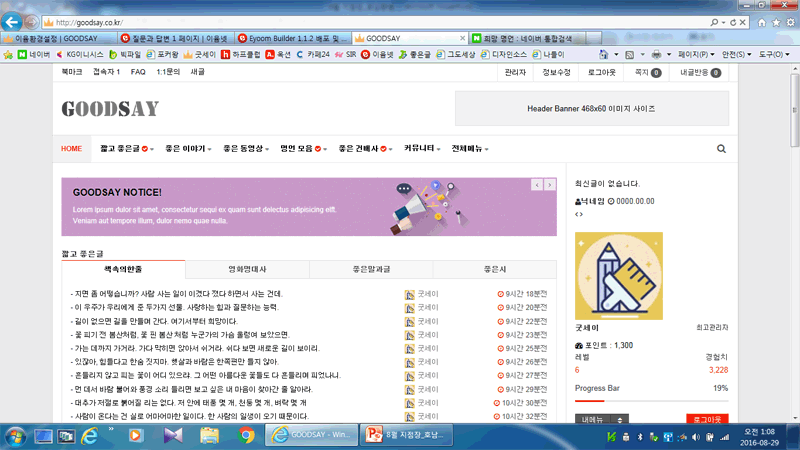Click the 1:1문의 link
The width and height of the screenshot is (800, 450).
tap(168, 72)
